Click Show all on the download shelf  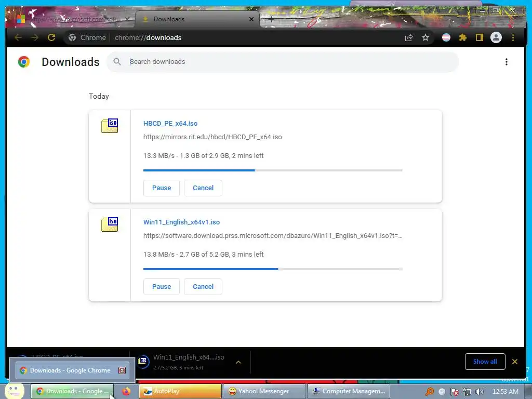pyautogui.click(x=485, y=362)
